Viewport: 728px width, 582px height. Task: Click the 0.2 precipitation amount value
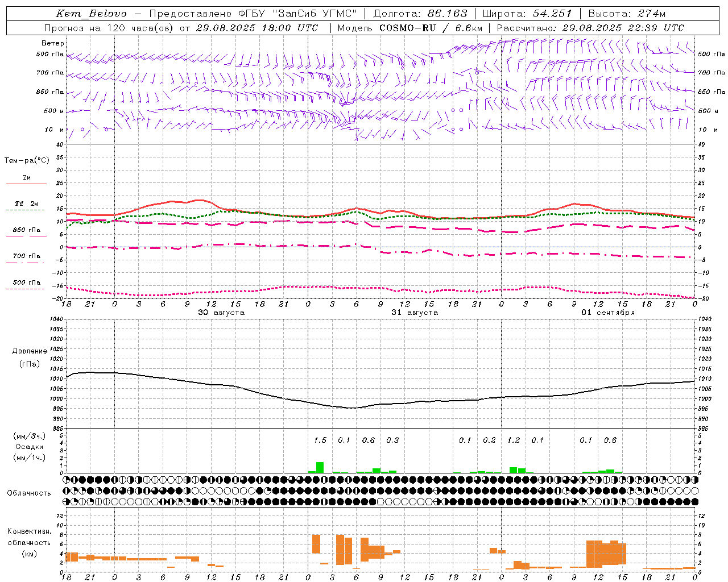[x=489, y=440]
